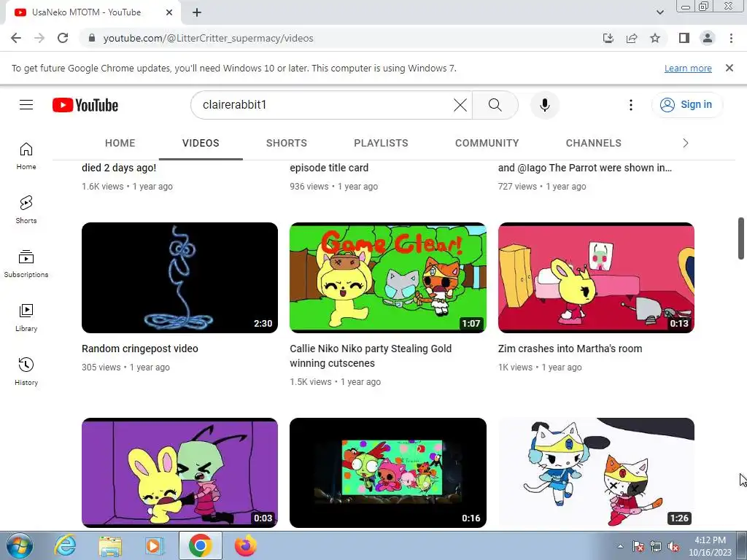
Task: Click the 'died 2 days ago!' video title
Action: (x=119, y=168)
